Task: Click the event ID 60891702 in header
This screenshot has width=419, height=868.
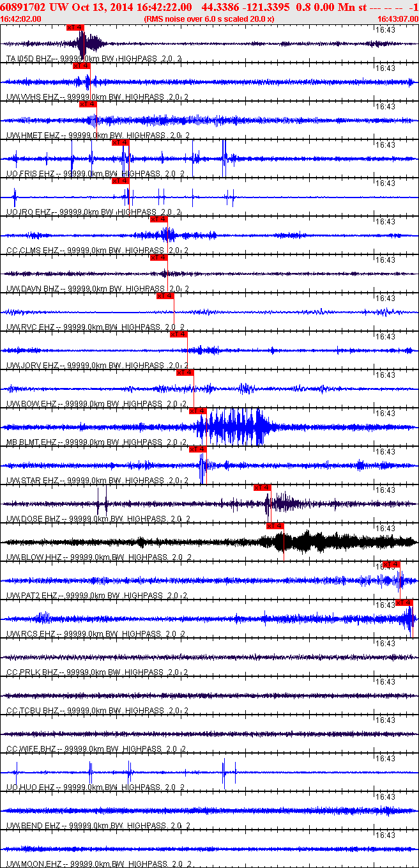Action: click(x=22, y=7)
